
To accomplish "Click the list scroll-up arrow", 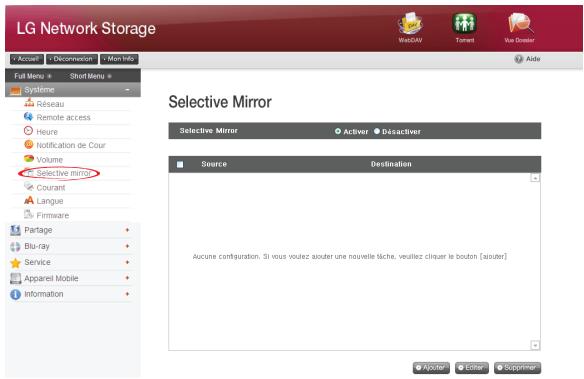I will coord(535,178).
